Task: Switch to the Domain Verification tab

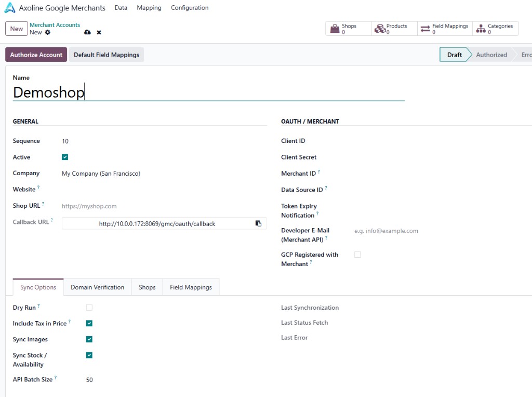Action: pyautogui.click(x=97, y=287)
